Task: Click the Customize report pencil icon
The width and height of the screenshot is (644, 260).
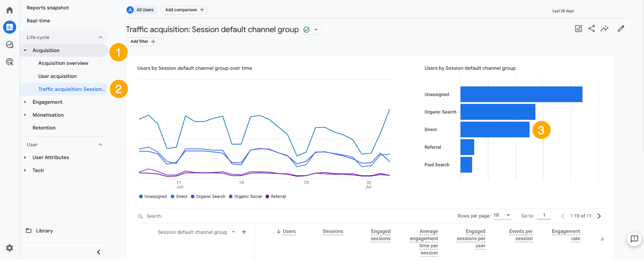Action: pos(621,28)
